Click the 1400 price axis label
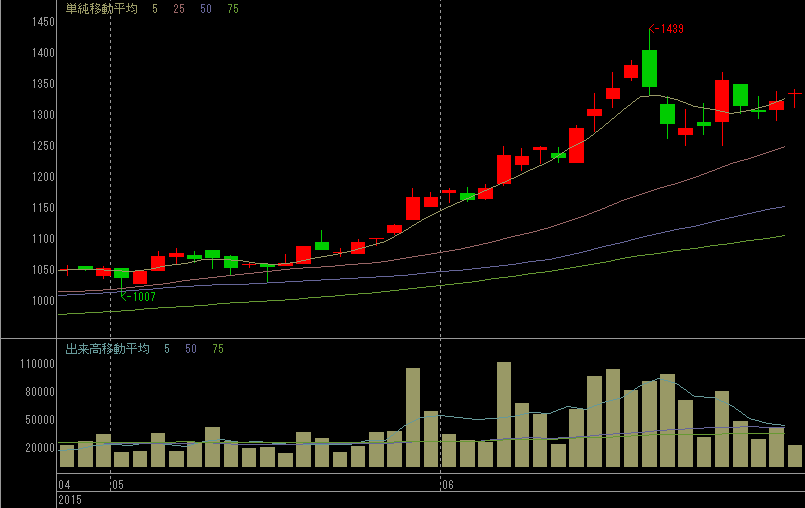The height and width of the screenshot is (508, 805). (x=43, y=53)
